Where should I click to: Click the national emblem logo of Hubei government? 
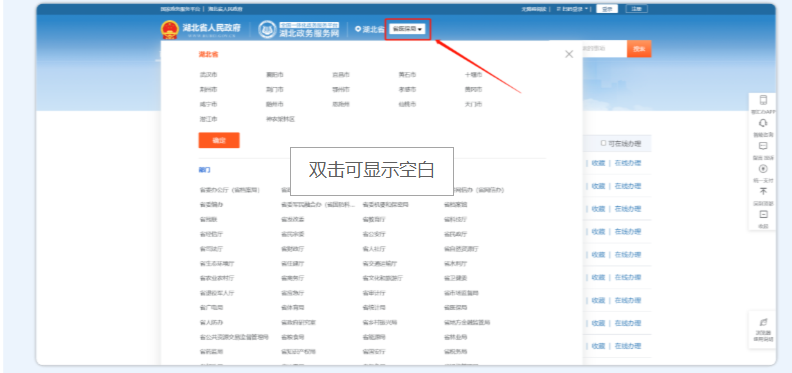tap(170, 29)
